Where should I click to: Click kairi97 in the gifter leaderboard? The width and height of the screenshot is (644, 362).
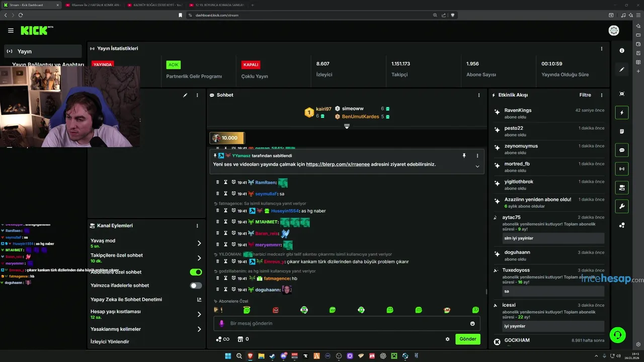tap(324, 109)
